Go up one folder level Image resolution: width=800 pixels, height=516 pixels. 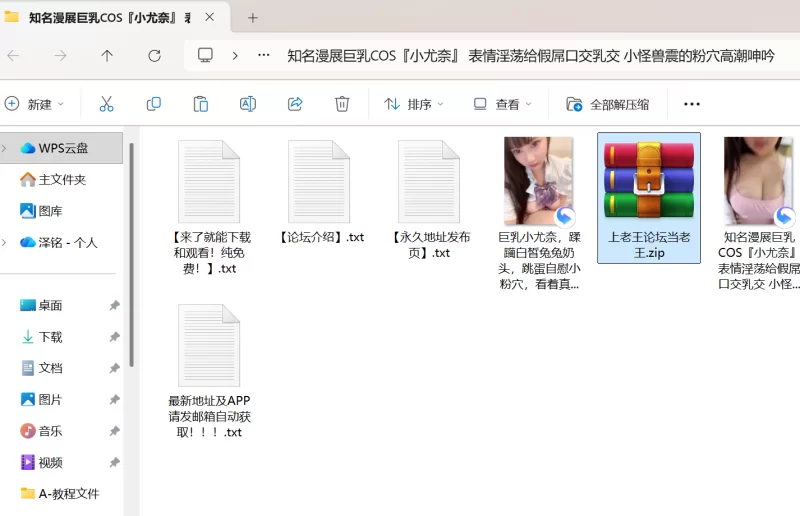pyautogui.click(x=107, y=55)
